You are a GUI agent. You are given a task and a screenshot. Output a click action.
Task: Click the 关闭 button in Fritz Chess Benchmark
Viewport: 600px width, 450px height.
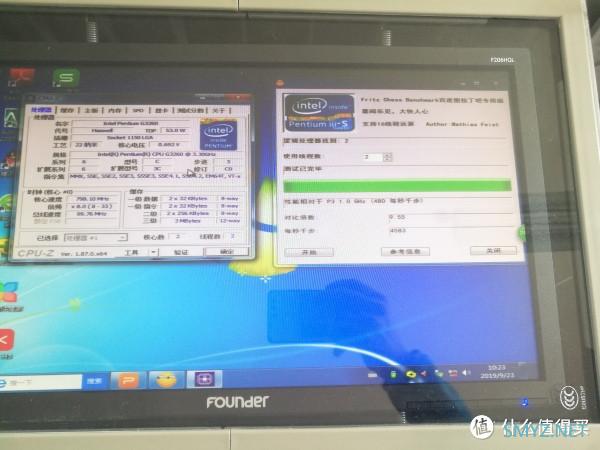coord(493,250)
